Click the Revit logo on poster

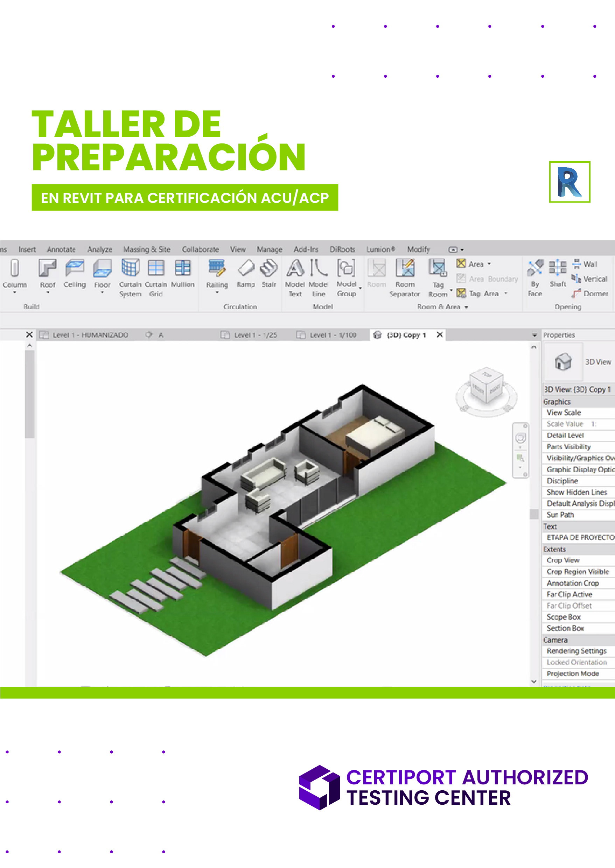click(x=569, y=182)
